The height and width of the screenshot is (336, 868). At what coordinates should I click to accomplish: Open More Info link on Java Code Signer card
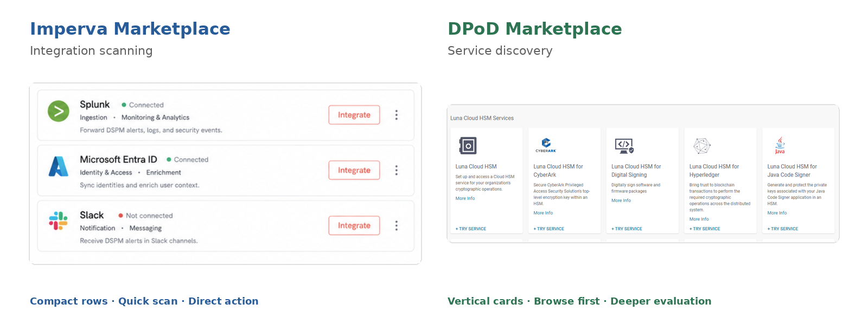pyautogui.click(x=777, y=213)
